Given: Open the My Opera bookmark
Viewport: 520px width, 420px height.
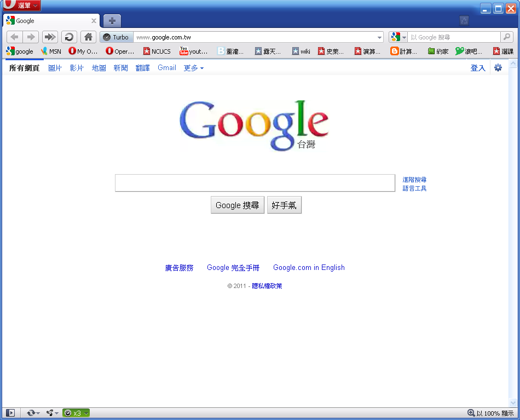Looking at the screenshot, I should coord(83,51).
